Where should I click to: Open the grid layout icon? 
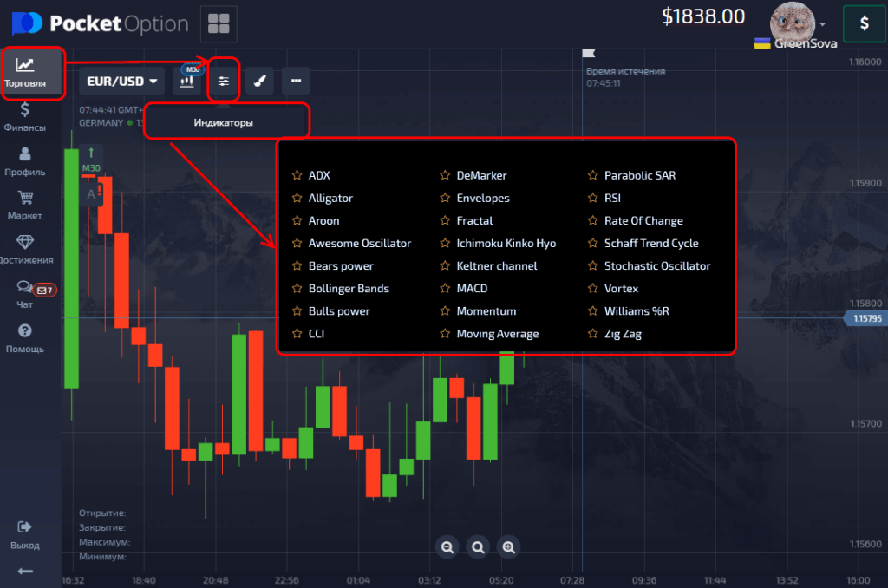219,23
